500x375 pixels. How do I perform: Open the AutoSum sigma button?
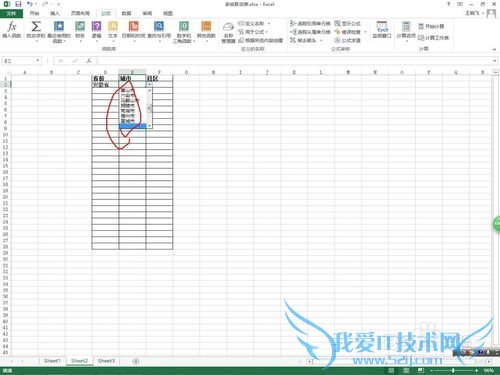pyautogui.click(x=36, y=31)
